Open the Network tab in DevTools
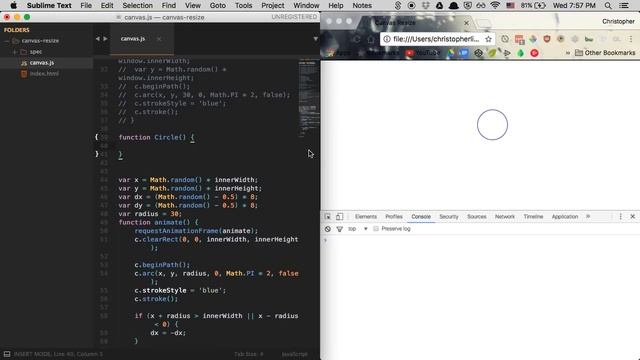 point(505,217)
